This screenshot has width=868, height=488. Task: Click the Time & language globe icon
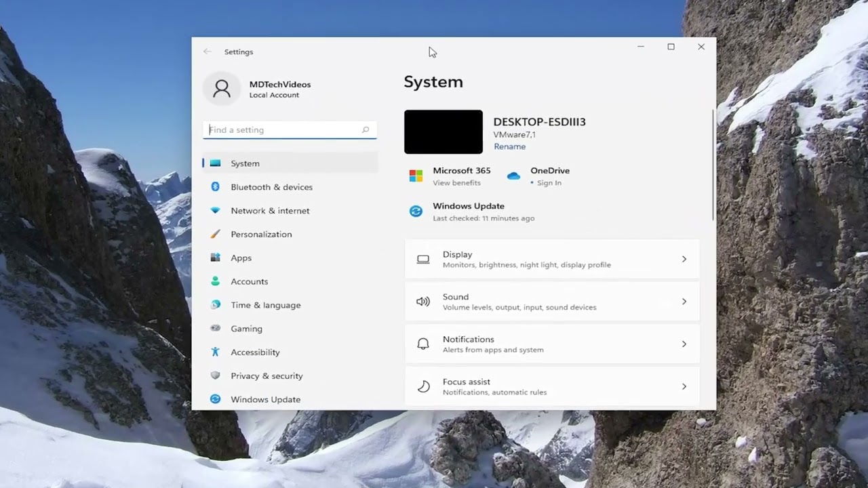pyautogui.click(x=215, y=305)
